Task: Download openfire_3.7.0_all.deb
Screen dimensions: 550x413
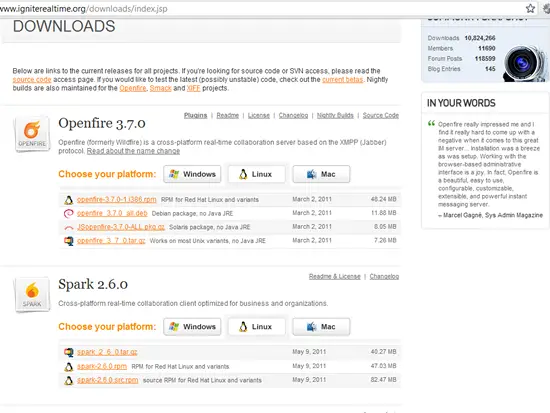Action: [x=112, y=213]
